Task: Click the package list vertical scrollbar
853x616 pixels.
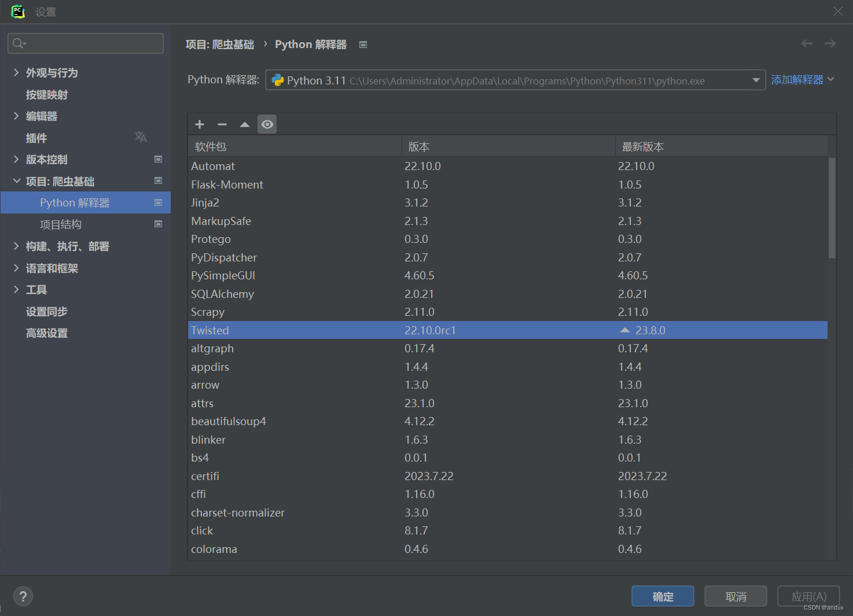Action: click(832, 208)
